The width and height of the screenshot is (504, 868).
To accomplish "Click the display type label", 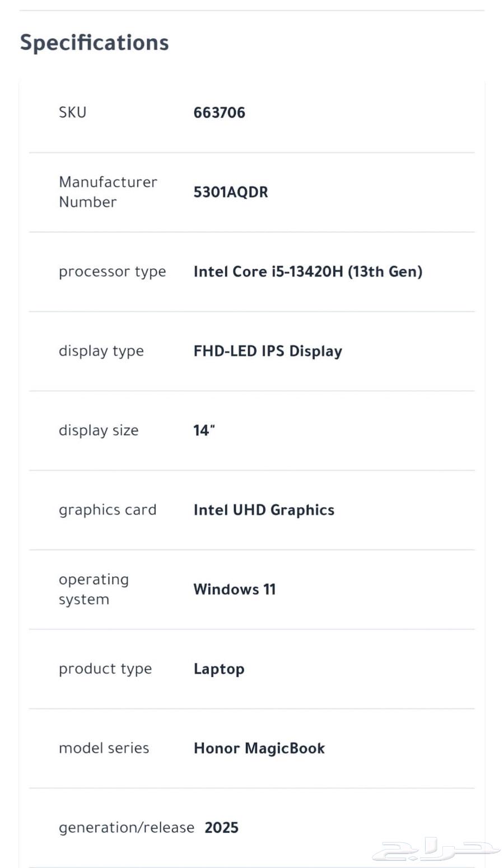I will [101, 351].
